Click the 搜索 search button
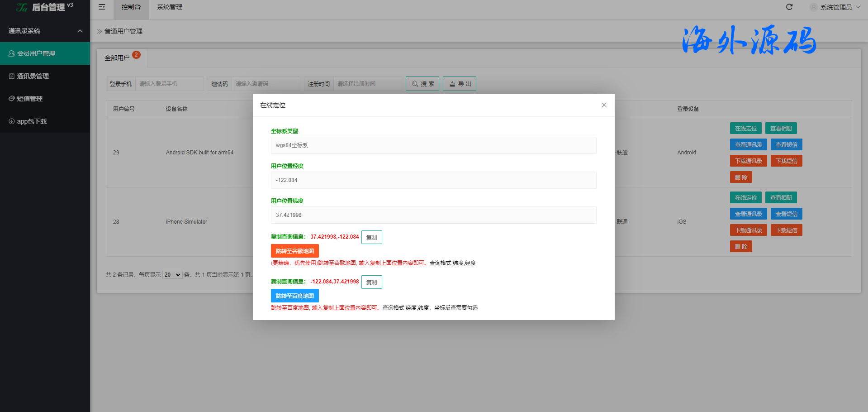This screenshot has width=868, height=412. [422, 84]
